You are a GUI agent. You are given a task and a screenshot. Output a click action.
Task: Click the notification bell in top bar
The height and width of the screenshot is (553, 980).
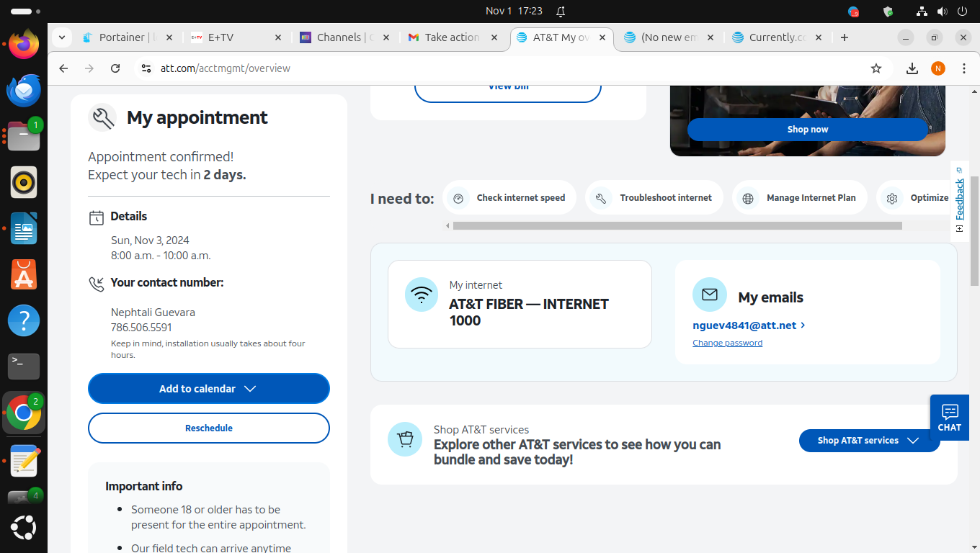(561, 12)
